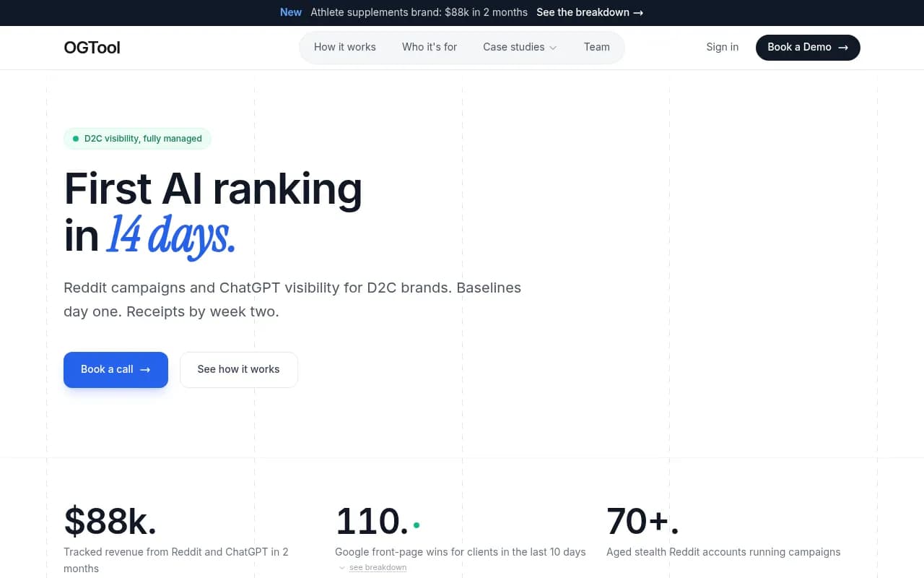
Task: Click the Reddit campaigns and ChatGPT visibility paragraph
Action: 292,300
